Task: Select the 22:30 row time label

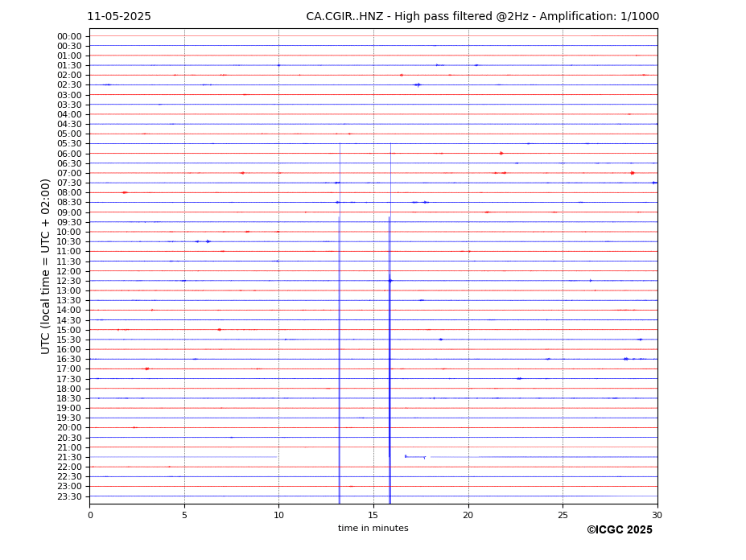Action: point(69,477)
